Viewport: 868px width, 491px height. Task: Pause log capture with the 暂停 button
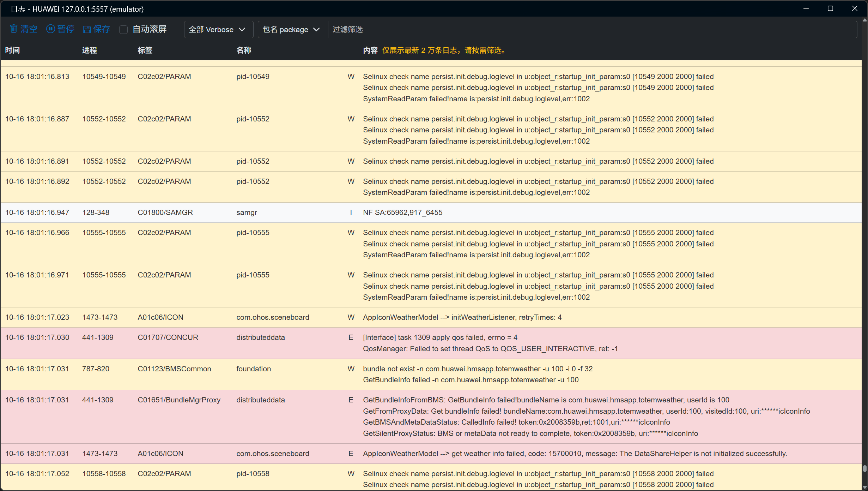60,29
